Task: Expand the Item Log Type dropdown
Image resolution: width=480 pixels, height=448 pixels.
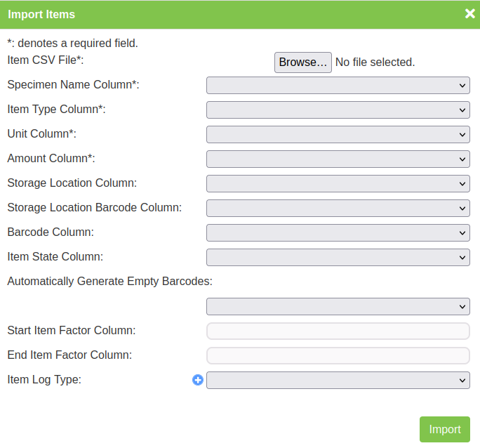Action: [x=338, y=380]
